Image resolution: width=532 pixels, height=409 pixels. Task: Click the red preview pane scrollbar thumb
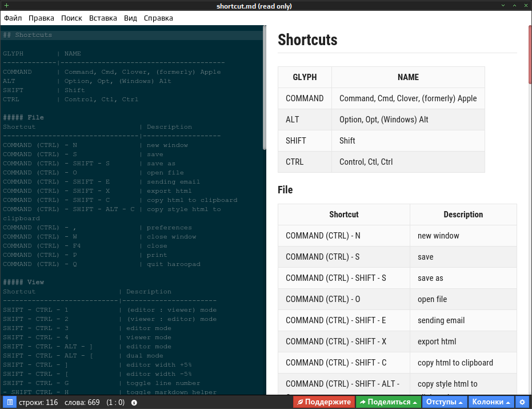pos(530,54)
